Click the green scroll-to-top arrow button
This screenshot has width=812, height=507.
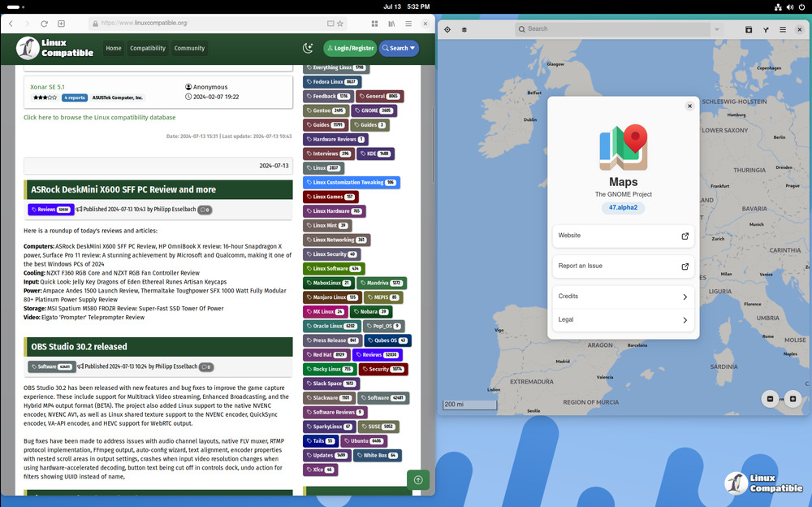click(418, 480)
